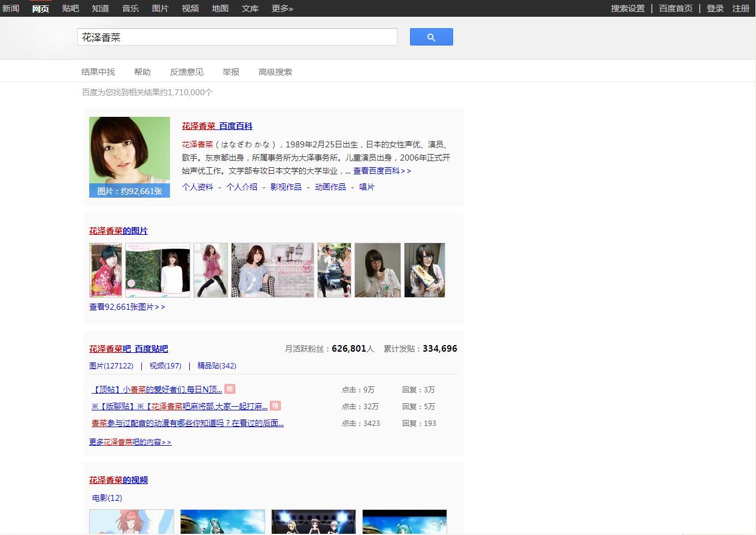Open the 个人资料 link
Viewport: 756px width, 535px height.
(198, 186)
